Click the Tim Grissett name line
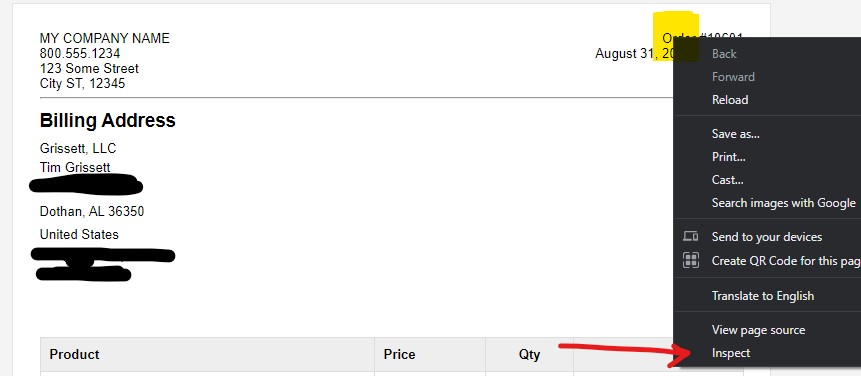The height and width of the screenshot is (376, 861). [75, 167]
